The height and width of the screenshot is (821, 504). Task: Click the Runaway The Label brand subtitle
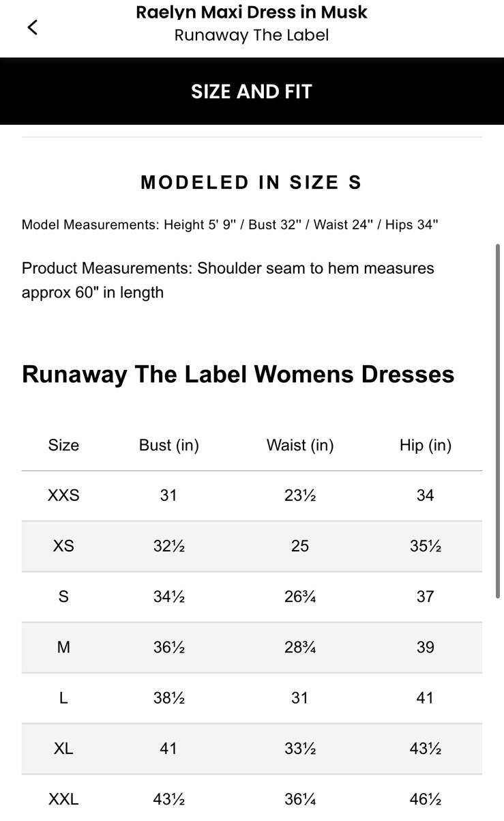tap(252, 35)
